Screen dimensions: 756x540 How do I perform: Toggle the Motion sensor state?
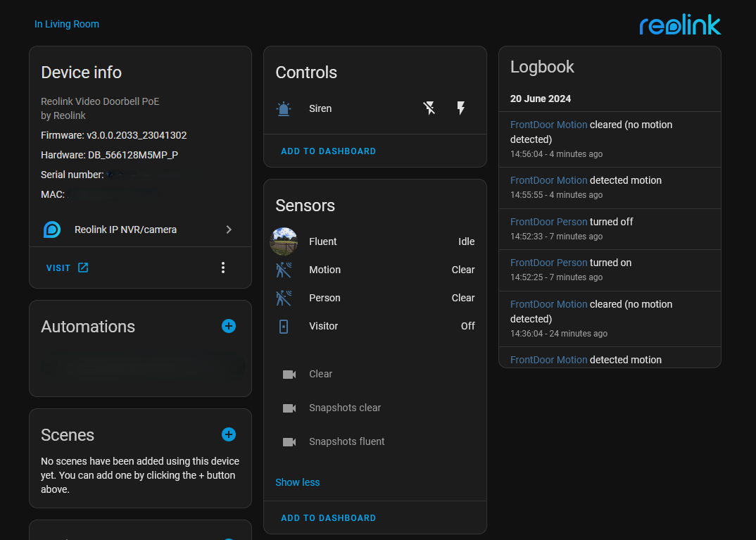pyautogui.click(x=463, y=269)
